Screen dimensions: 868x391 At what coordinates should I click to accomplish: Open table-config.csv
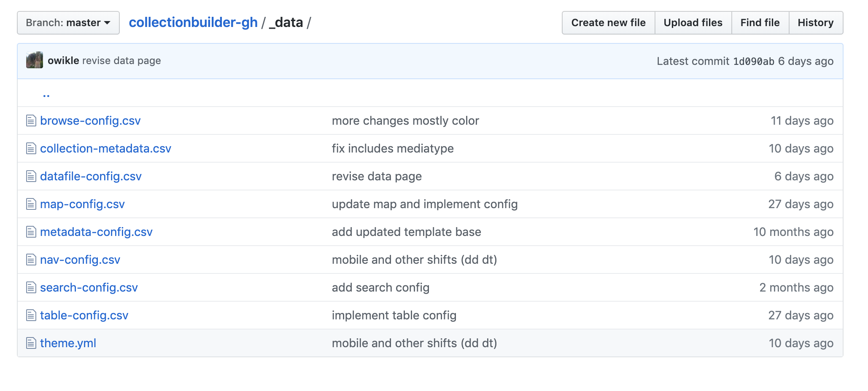[x=84, y=315]
